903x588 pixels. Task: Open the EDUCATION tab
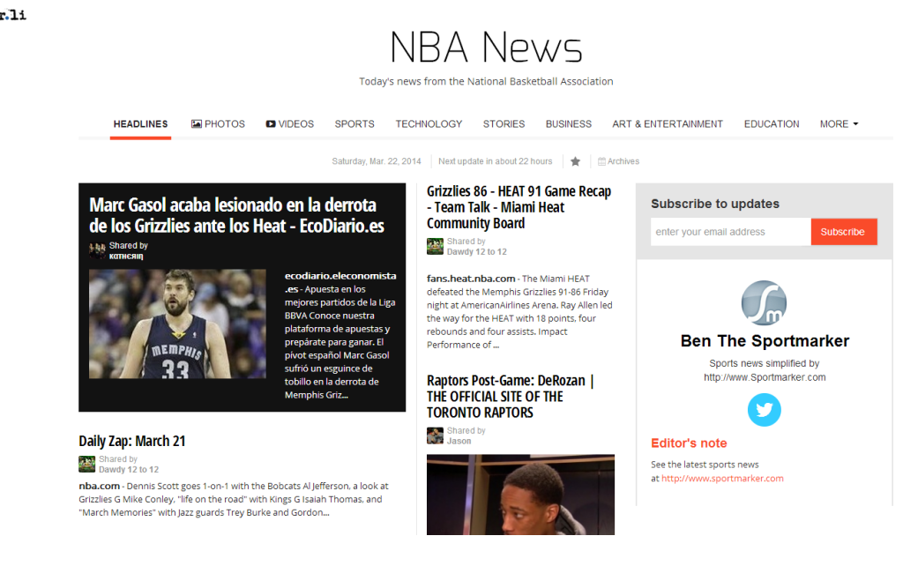click(x=772, y=123)
